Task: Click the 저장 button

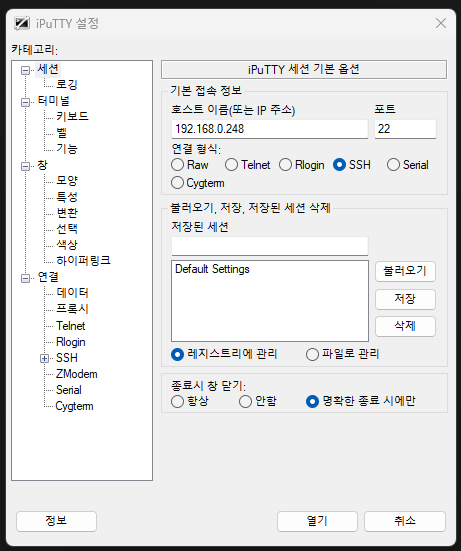Action: [405, 299]
